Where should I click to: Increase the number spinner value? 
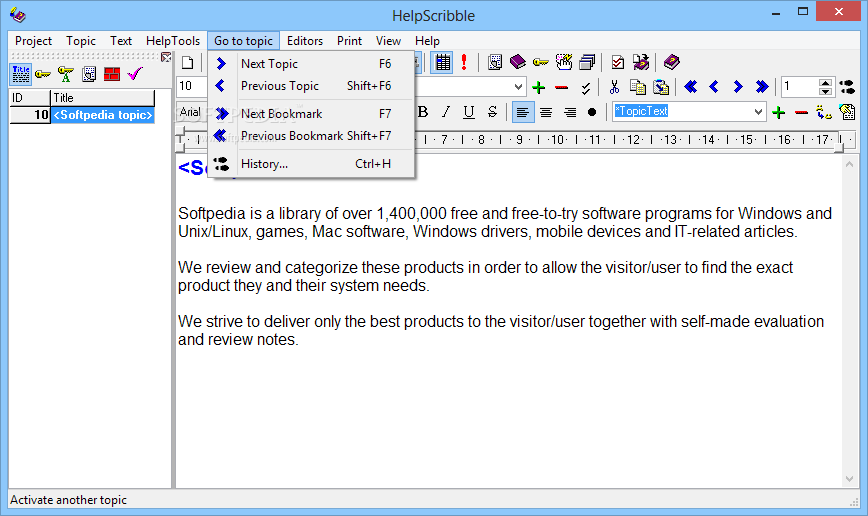click(x=825, y=82)
